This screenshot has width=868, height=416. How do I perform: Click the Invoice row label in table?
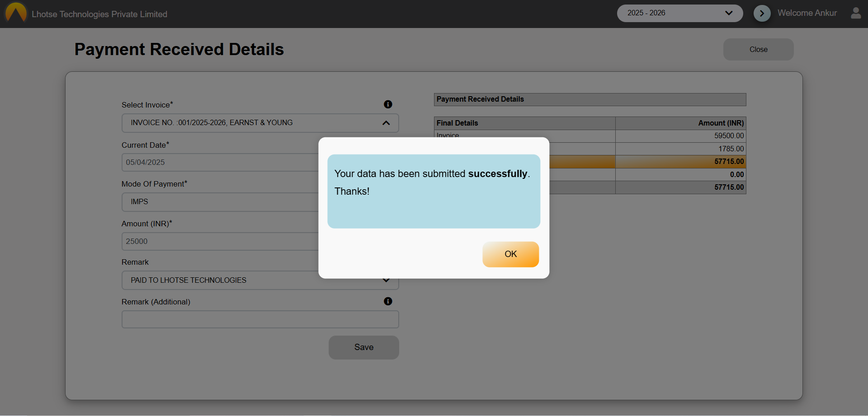click(x=448, y=135)
